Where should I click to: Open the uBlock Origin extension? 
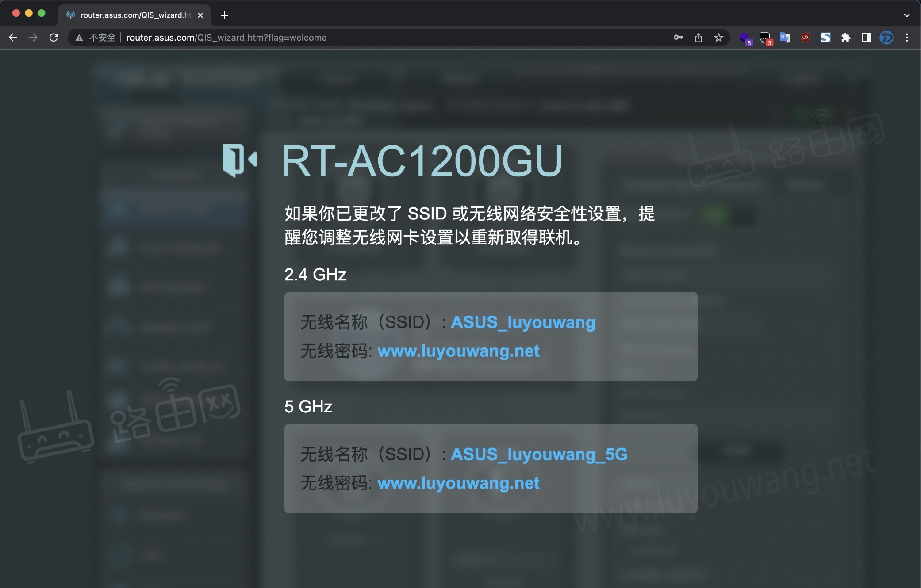point(805,38)
